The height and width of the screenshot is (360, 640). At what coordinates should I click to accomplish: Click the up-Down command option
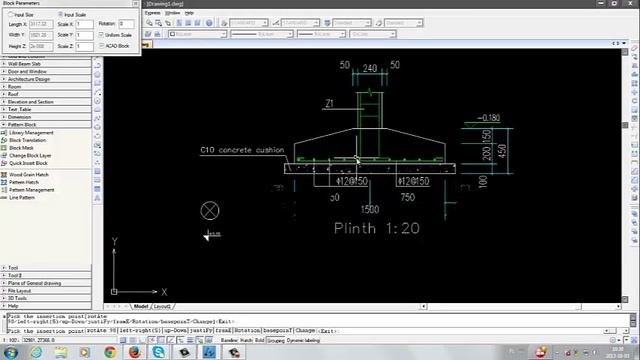point(176,331)
